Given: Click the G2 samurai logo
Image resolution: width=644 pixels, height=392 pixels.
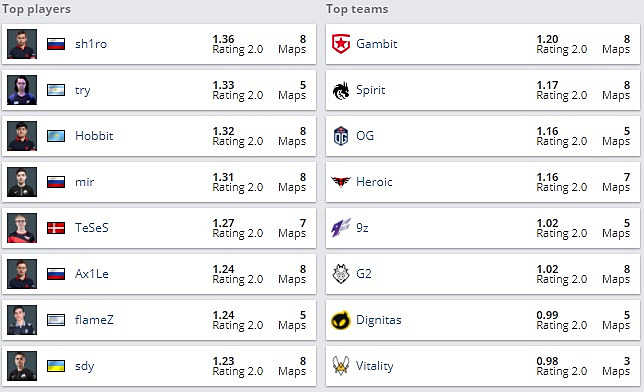Looking at the screenshot, I should (341, 274).
